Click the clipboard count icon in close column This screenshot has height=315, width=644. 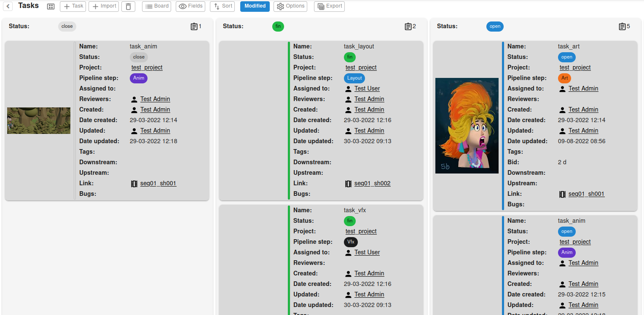coord(194,26)
